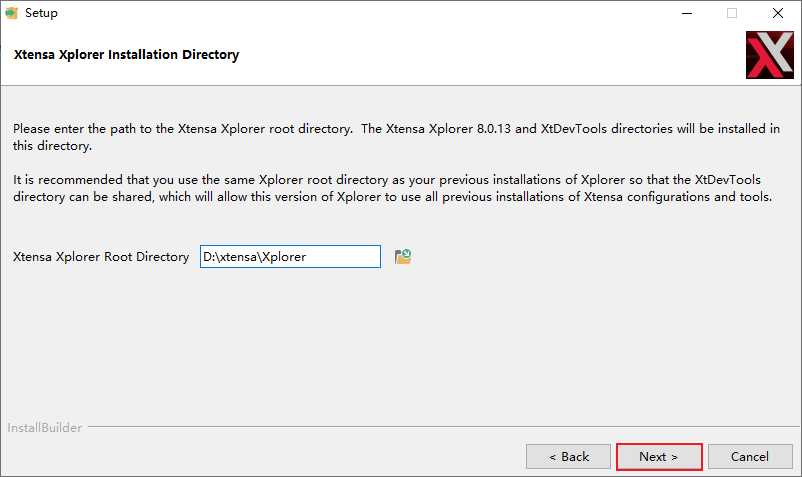Click the paragraph starting 'Please enter the path'
The width and height of the screenshot is (802, 477).
[396, 137]
